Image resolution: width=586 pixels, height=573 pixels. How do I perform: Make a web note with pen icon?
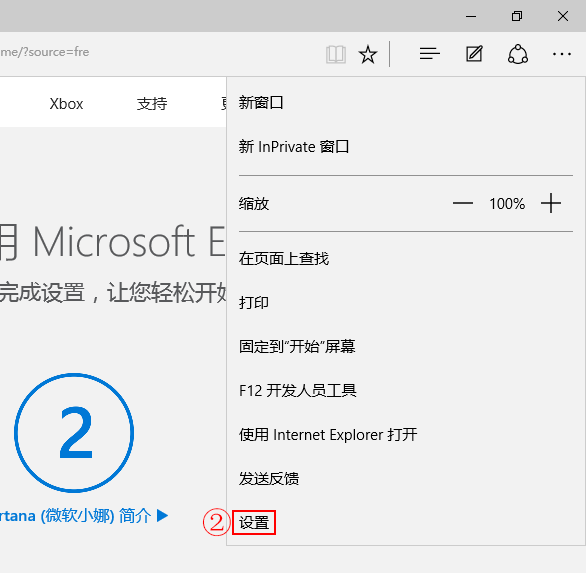(x=474, y=54)
